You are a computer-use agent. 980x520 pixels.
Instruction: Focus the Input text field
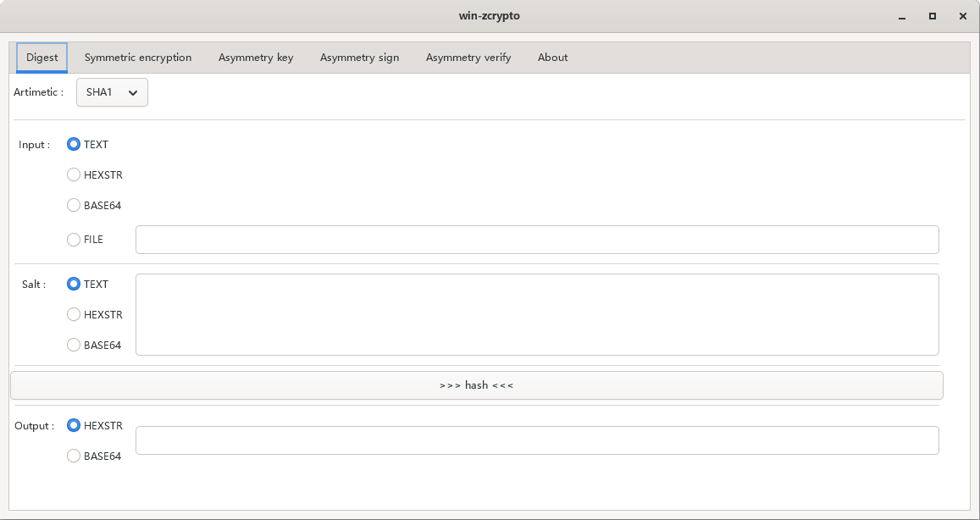tap(537, 240)
